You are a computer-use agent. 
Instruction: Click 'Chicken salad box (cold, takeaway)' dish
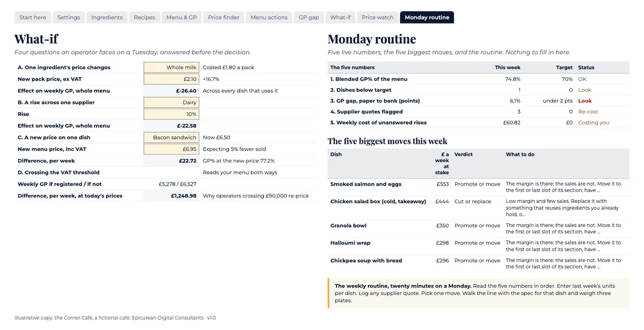(378, 201)
